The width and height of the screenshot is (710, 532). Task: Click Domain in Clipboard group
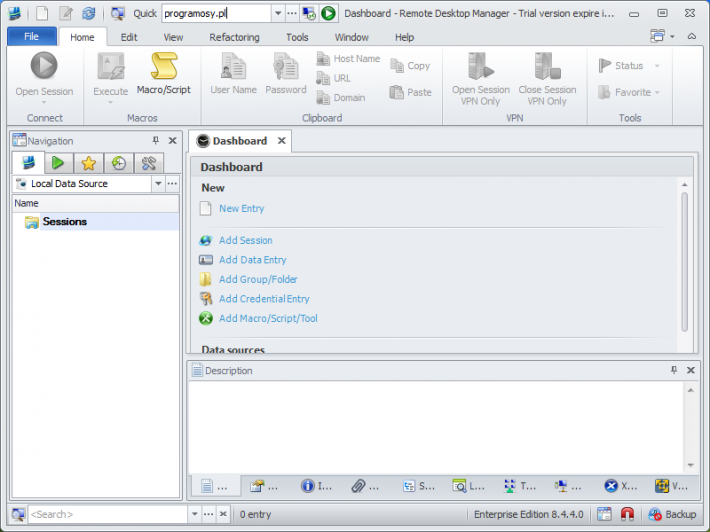[341, 98]
